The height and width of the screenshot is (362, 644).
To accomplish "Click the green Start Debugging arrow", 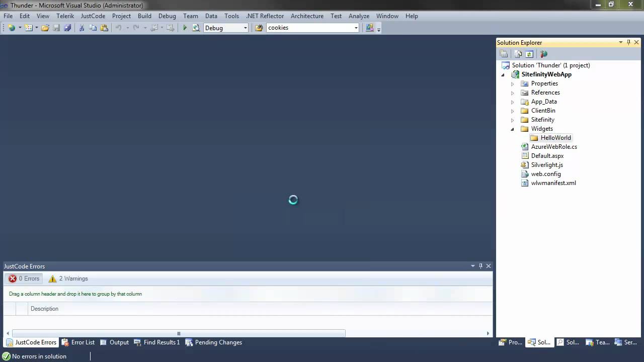I will [x=185, y=28].
